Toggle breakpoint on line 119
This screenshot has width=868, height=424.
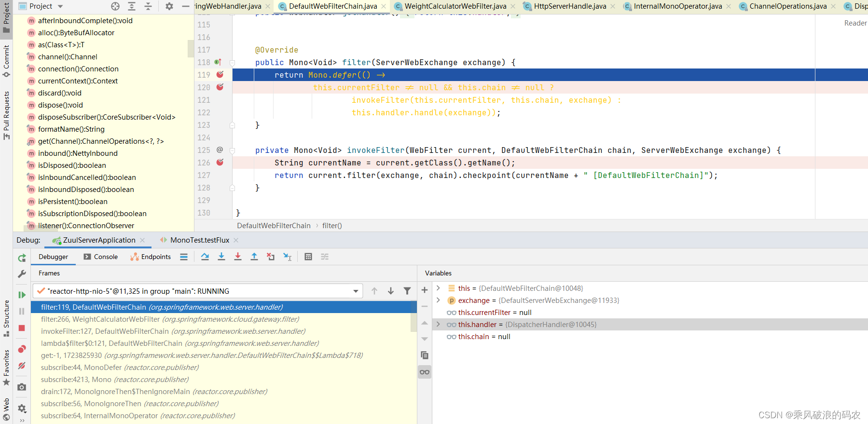point(220,75)
